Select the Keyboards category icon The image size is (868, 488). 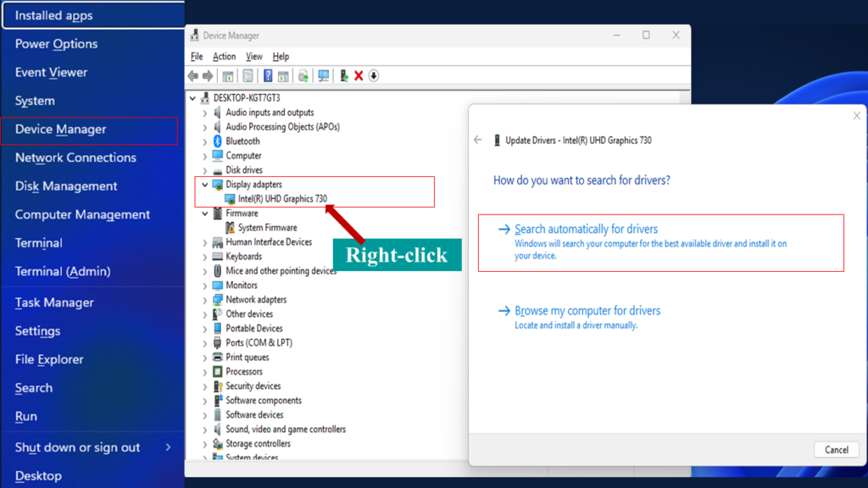[x=218, y=256]
